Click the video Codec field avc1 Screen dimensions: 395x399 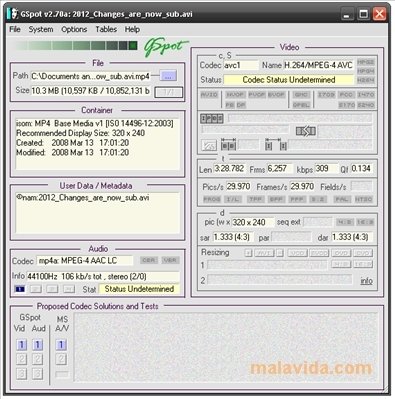[241, 65]
